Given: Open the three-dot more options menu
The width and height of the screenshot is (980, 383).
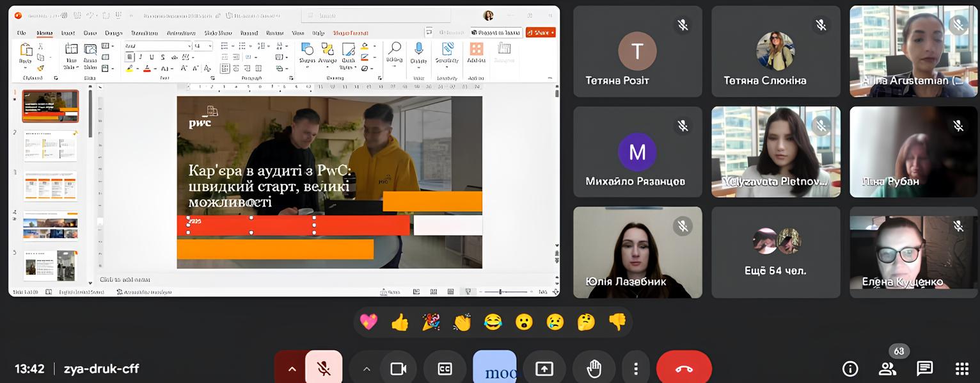Looking at the screenshot, I should 635,369.
